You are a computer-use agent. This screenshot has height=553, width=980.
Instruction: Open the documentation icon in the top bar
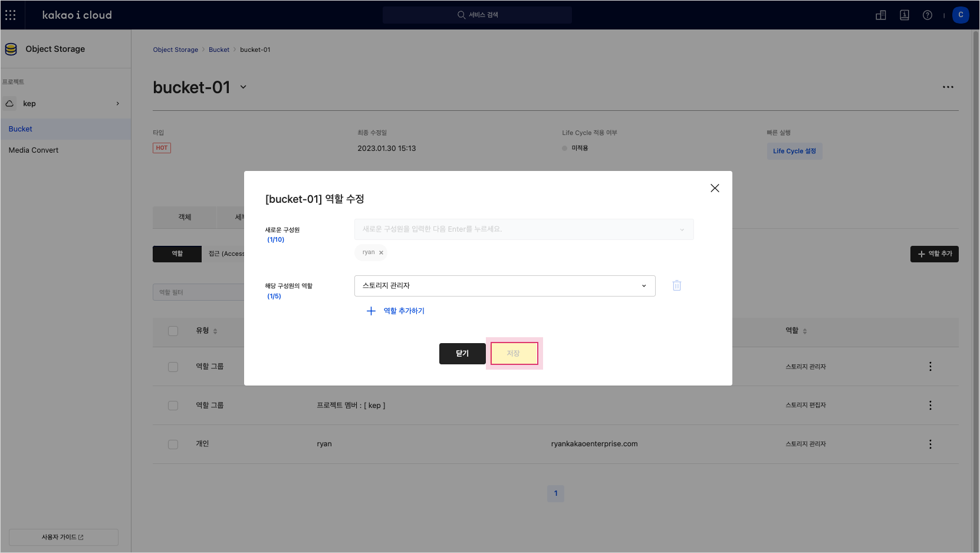(905, 15)
